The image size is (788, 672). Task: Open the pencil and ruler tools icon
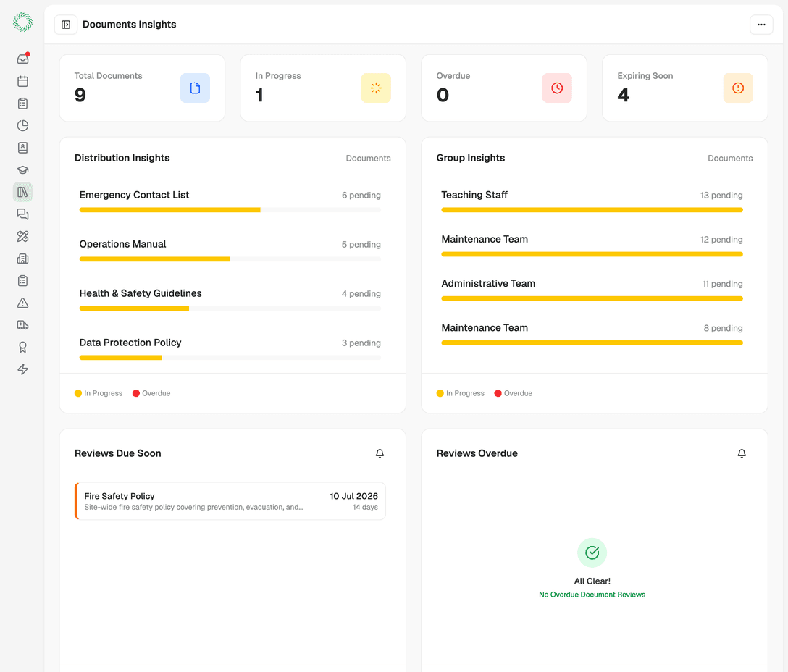[22, 236]
